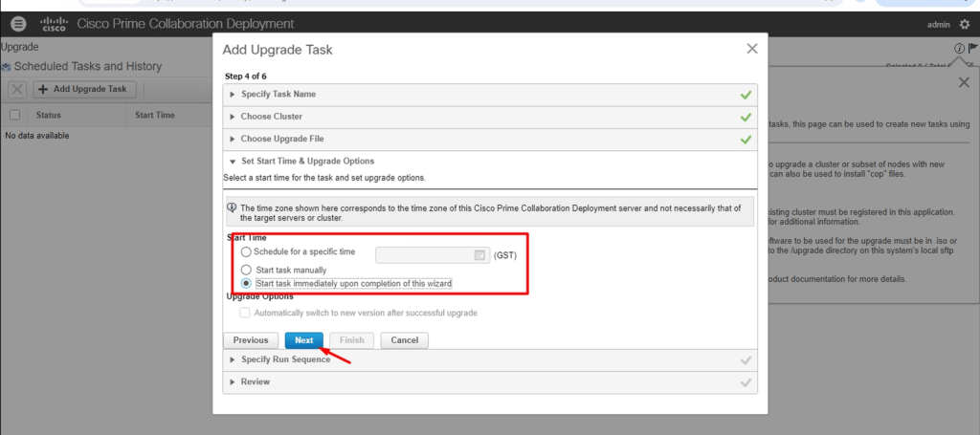Toggle the select-all checkbox in Status header

pyautogui.click(x=14, y=115)
